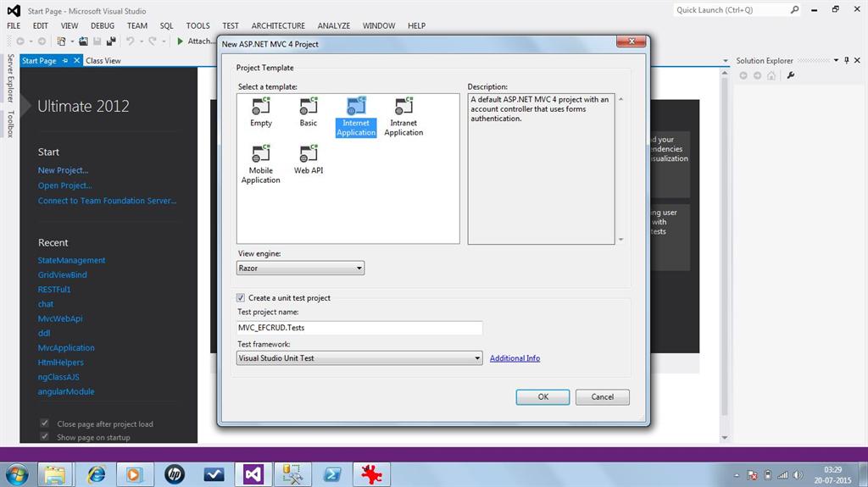Open Internet Explorer from the taskbar
The image size is (868, 487).
[x=97, y=474]
